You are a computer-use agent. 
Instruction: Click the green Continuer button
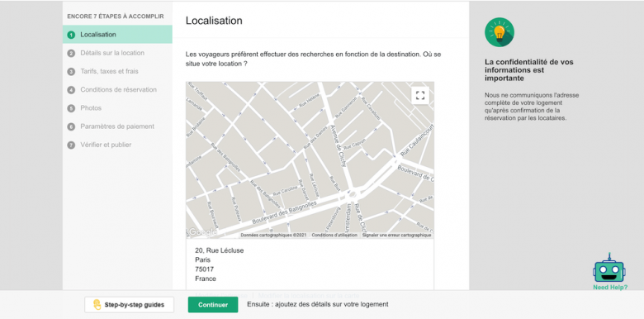213,305
